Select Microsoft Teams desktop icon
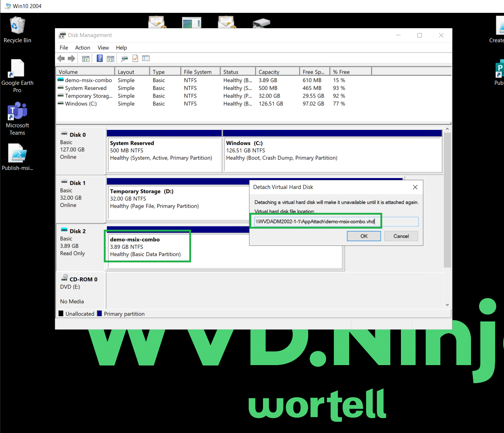The image size is (504, 433). tap(17, 119)
